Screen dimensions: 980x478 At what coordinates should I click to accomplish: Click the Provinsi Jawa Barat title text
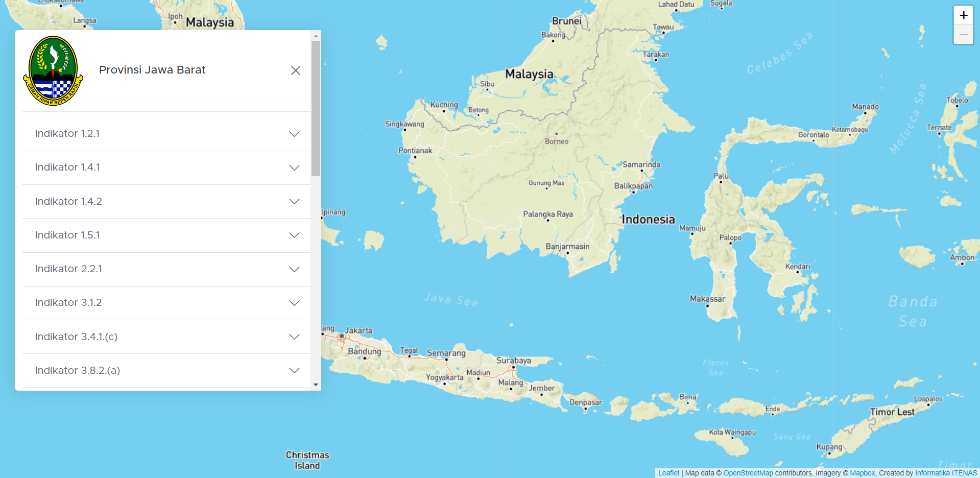tap(152, 70)
